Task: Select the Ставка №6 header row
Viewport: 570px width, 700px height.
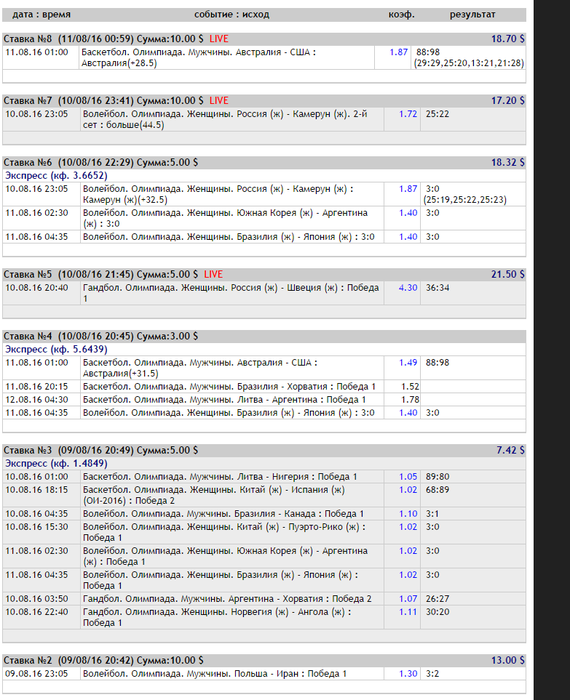Action: coord(264,162)
